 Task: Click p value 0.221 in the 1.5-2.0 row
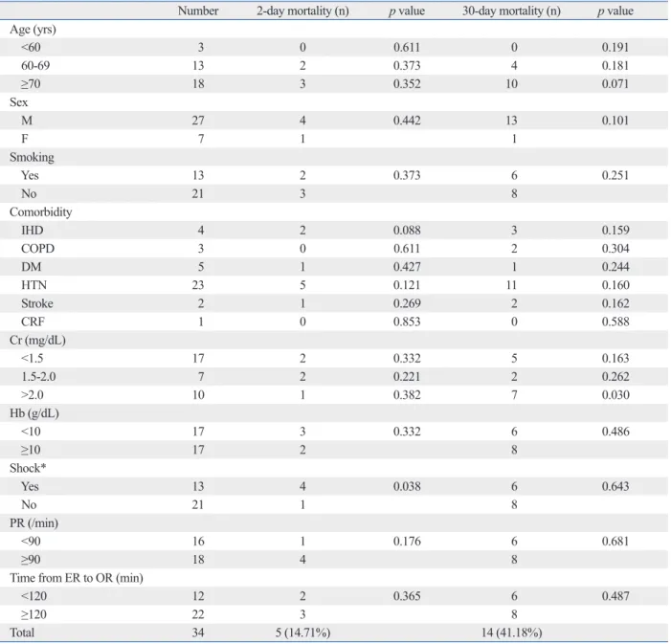tap(407, 377)
